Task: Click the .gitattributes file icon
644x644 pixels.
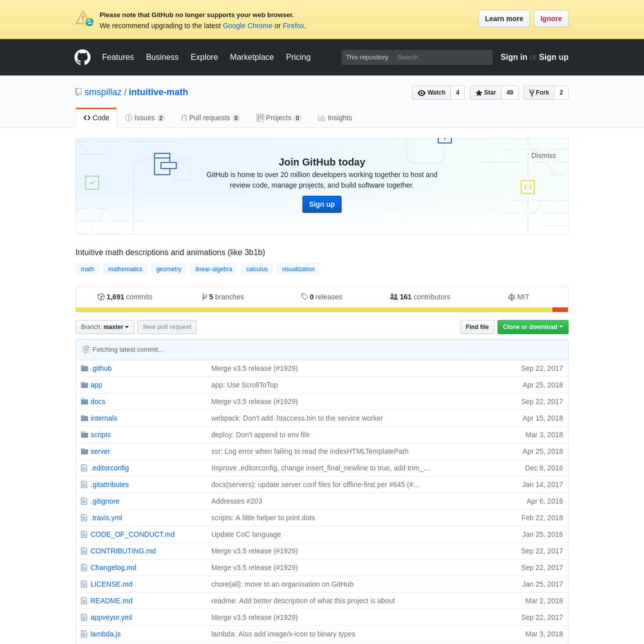Action: [84, 485]
